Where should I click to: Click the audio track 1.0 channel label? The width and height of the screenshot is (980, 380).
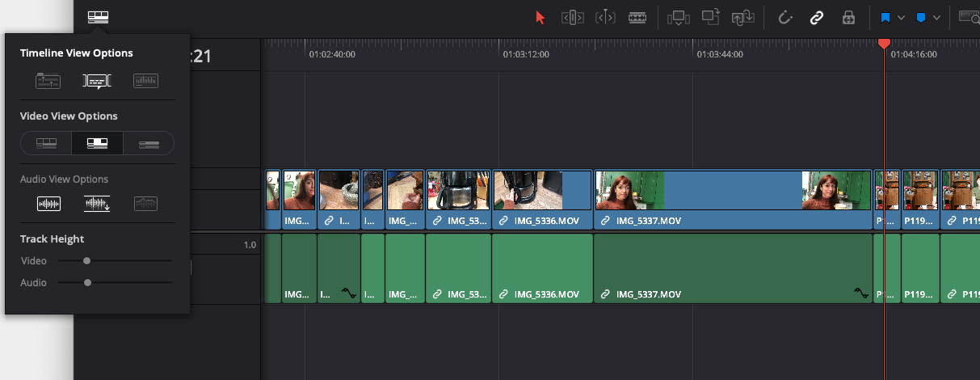click(250, 244)
